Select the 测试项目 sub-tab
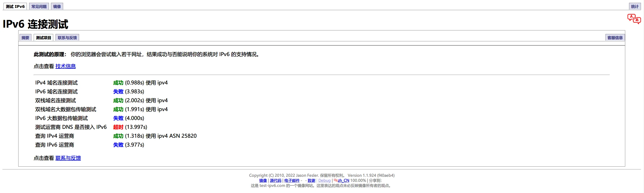The height and width of the screenshot is (193, 644). point(43,38)
